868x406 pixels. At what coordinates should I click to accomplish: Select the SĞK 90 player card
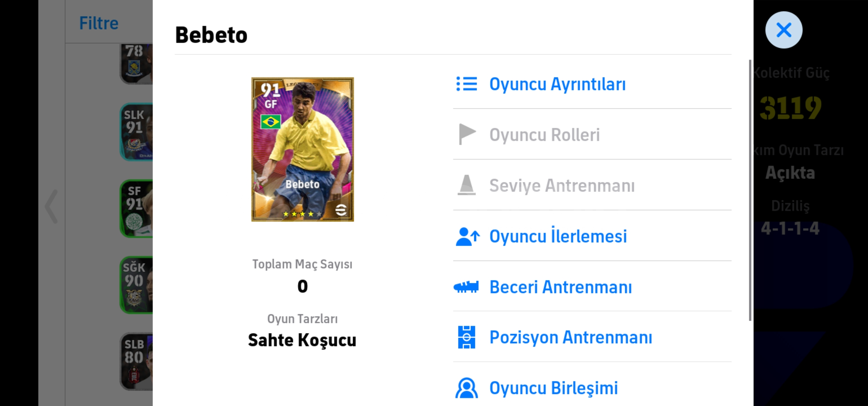tap(136, 285)
